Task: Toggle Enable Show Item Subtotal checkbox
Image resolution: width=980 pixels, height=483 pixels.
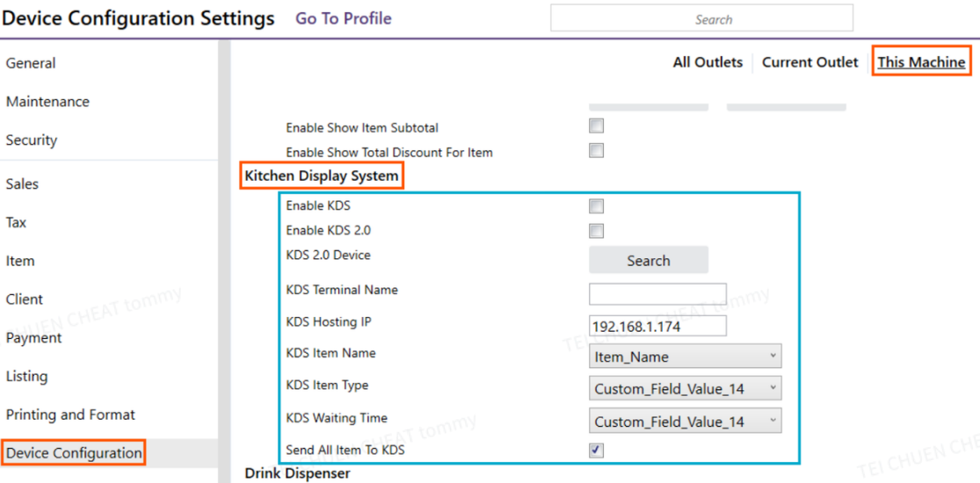Action: click(x=596, y=126)
